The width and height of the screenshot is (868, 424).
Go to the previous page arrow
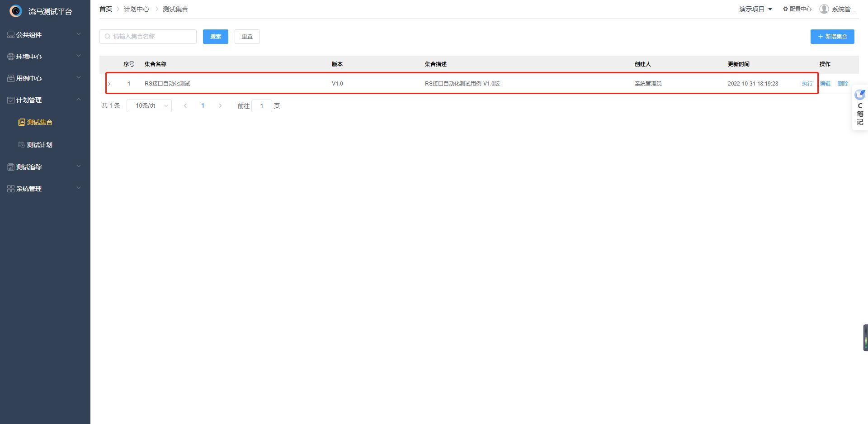185,106
